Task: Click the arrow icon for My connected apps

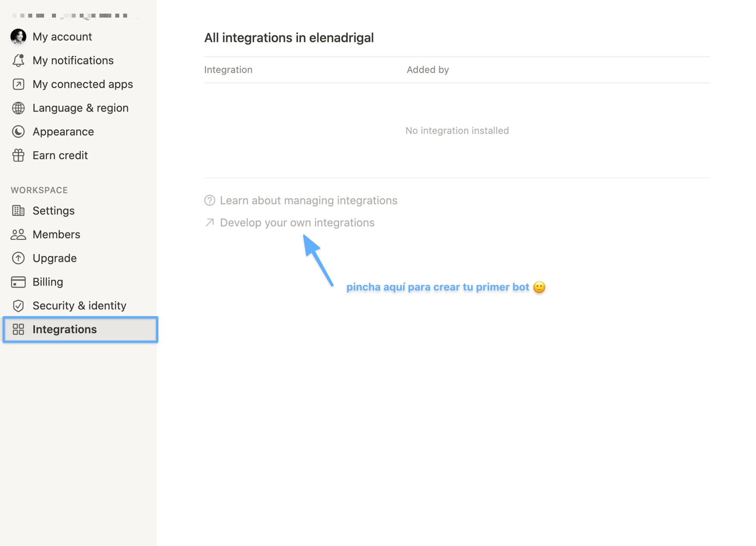Action: pos(18,84)
